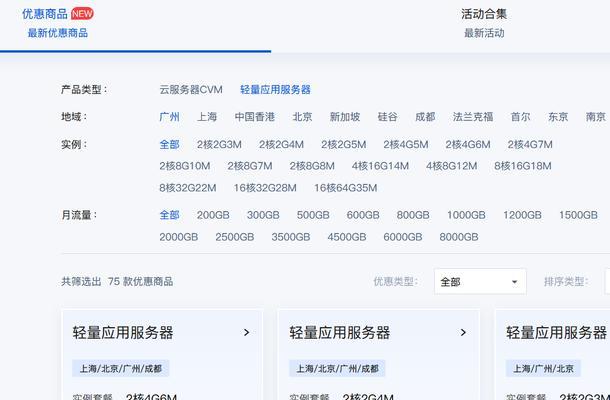610x400 pixels.
Task: Open the first 轻量应用服务器 card arrow
Action: point(246,332)
